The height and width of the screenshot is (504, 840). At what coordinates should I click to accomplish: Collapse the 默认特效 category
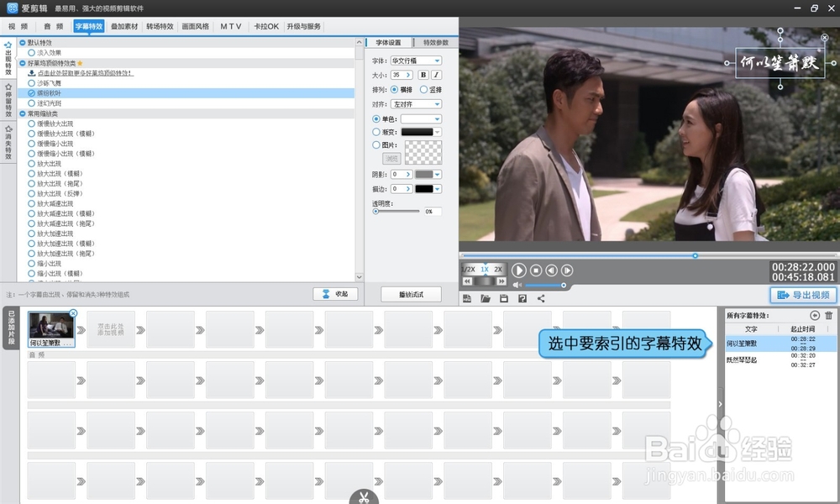(x=23, y=42)
